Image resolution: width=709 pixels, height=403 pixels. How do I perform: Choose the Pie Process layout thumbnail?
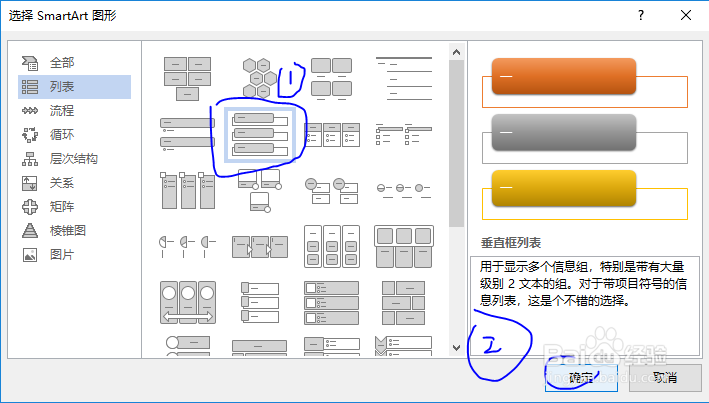click(x=187, y=247)
